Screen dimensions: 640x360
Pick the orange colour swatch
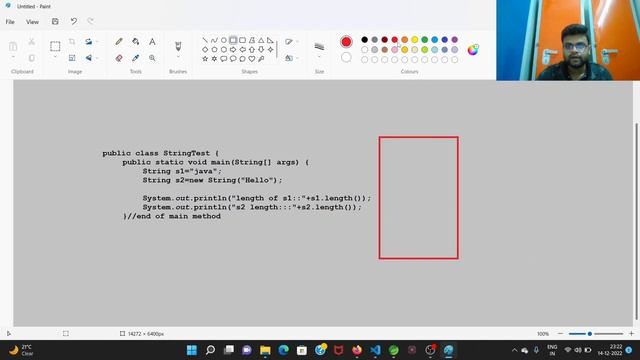click(404, 40)
